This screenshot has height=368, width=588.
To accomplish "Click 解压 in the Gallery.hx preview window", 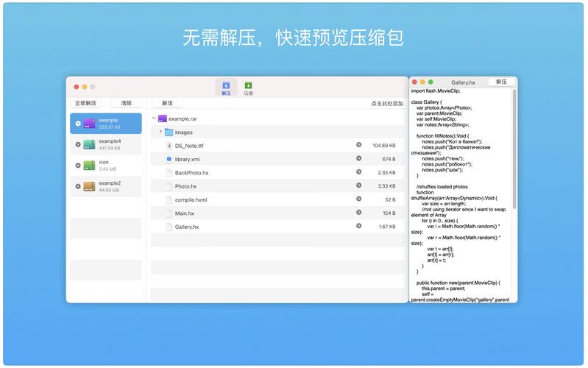I will [x=501, y=82].
